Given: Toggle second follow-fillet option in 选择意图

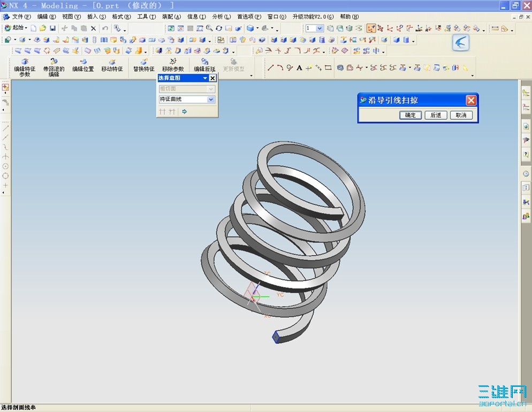Looking at the screenshot, I should coord(172,112).
